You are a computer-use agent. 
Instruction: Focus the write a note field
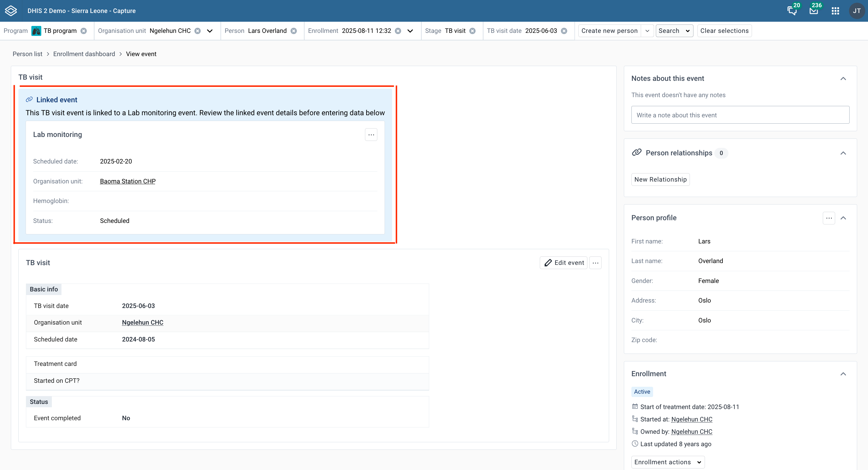tap(740, 115)
